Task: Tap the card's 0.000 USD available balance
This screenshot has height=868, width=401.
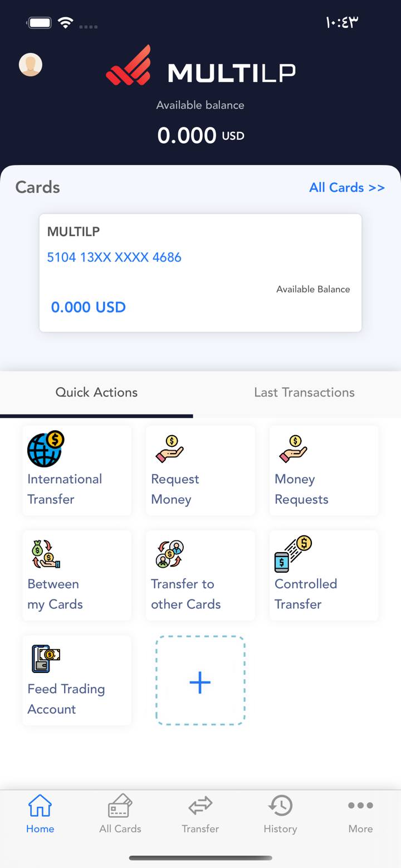Action: 89,307
